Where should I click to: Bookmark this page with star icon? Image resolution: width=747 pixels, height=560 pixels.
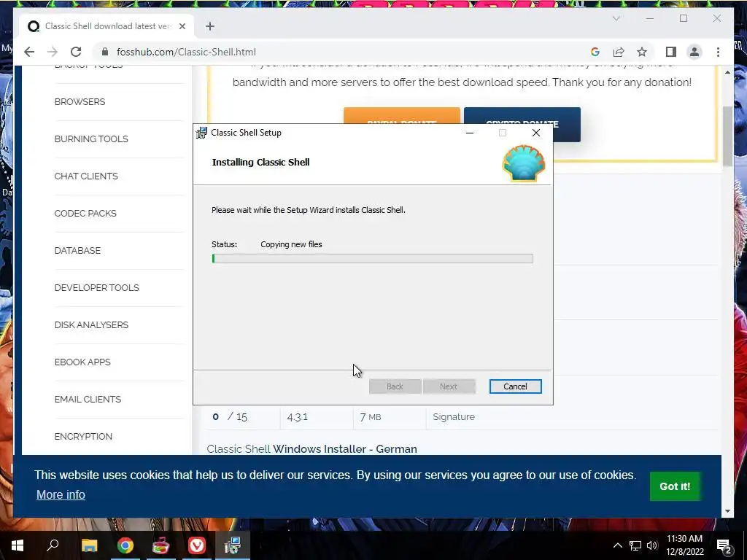[642, 52]
